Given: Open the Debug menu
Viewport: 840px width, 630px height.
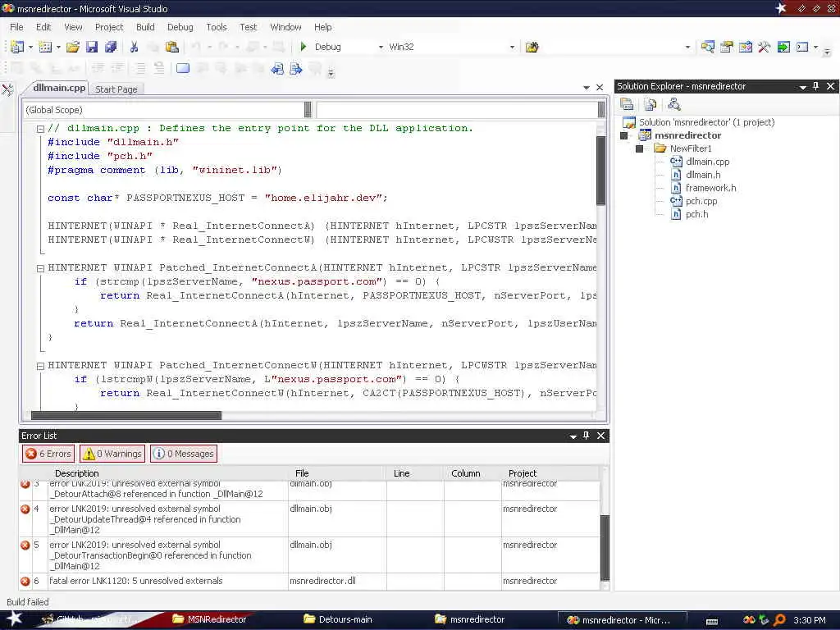Looking at the screenshot, I should click(180, 27).
